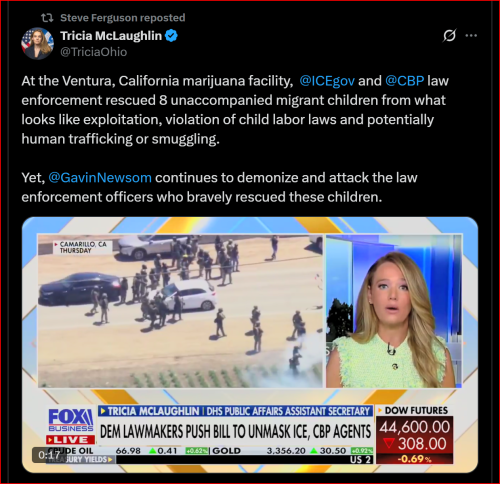Click the Dow Futures ticker panel
Screen dimensions: 500x484
pyautogui.click(x=415, y=434)
